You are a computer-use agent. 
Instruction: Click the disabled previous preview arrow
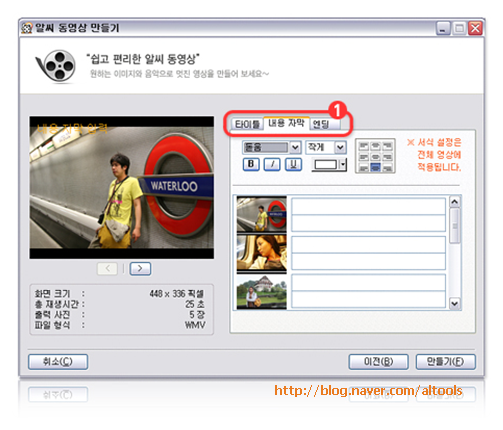107,269
